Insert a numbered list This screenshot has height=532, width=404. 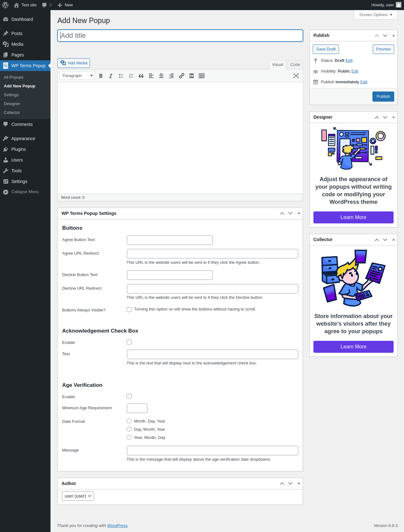pos(131,76)
